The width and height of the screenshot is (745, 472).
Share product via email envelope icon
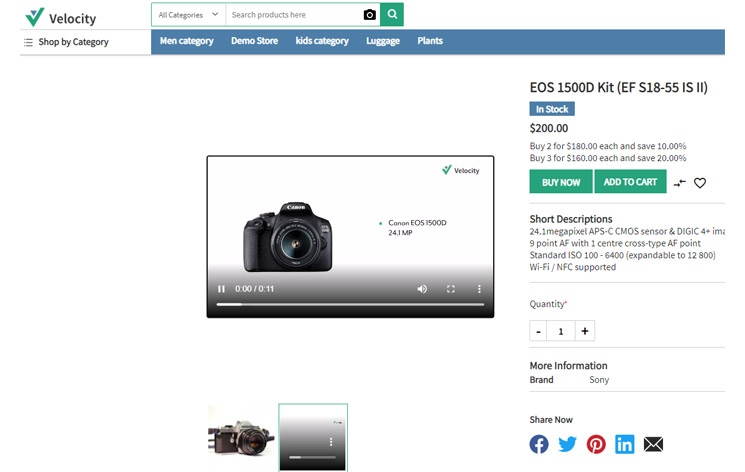point(653,444)
